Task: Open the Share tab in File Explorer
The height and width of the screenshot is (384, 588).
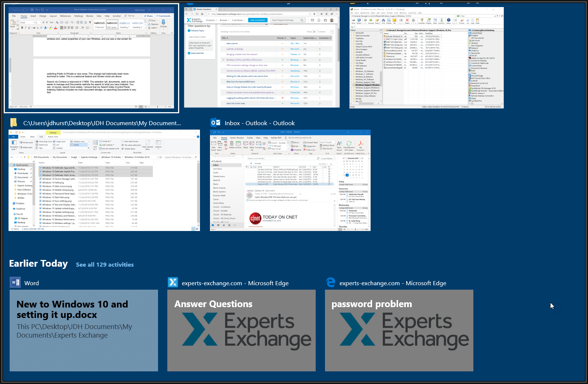Action: 32,137
